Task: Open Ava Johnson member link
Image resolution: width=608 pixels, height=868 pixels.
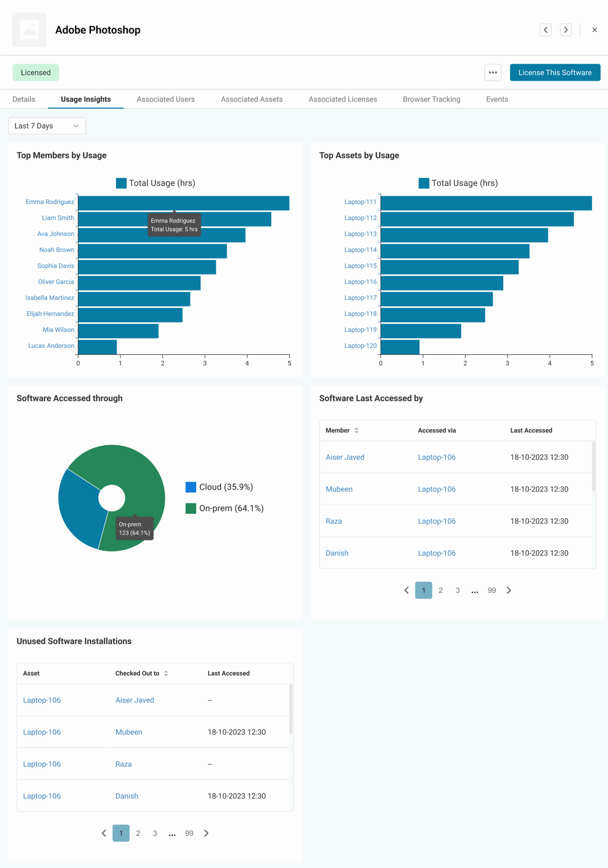Action: pos(56,234)
